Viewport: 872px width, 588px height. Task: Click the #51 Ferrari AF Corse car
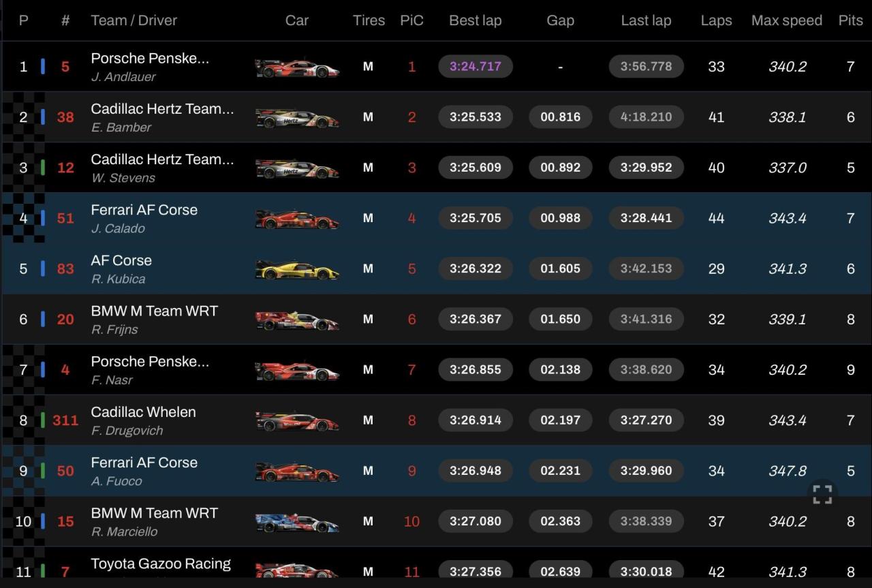click(x=296, y=219)
